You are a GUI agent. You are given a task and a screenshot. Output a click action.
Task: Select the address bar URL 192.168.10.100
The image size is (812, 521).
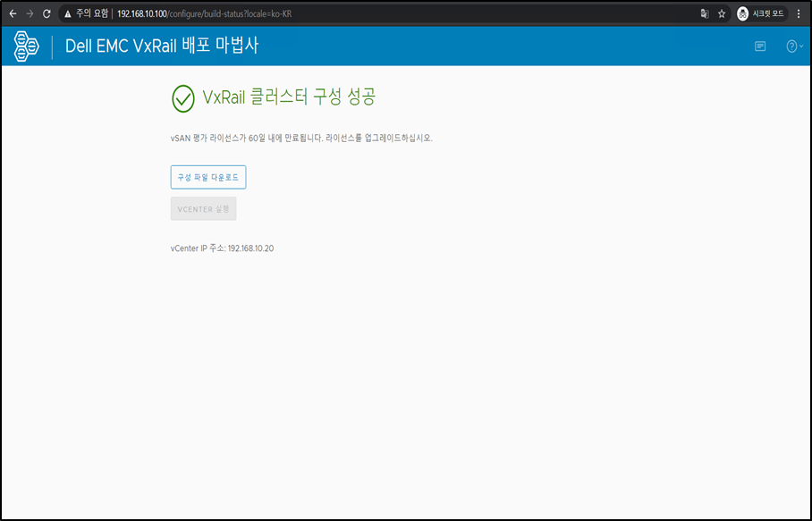[x=204, y=14]
